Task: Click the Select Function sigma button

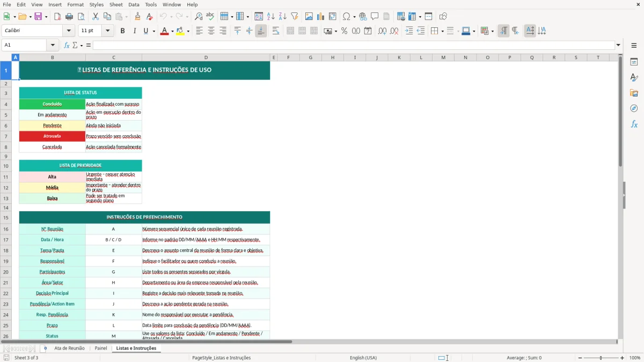Action: pyautogui.click(x=75, y=45)
